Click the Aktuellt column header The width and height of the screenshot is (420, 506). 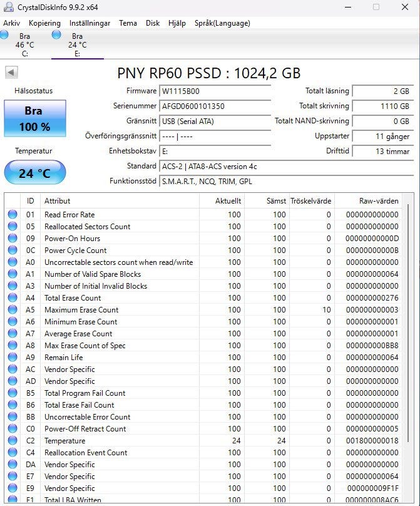222,201
